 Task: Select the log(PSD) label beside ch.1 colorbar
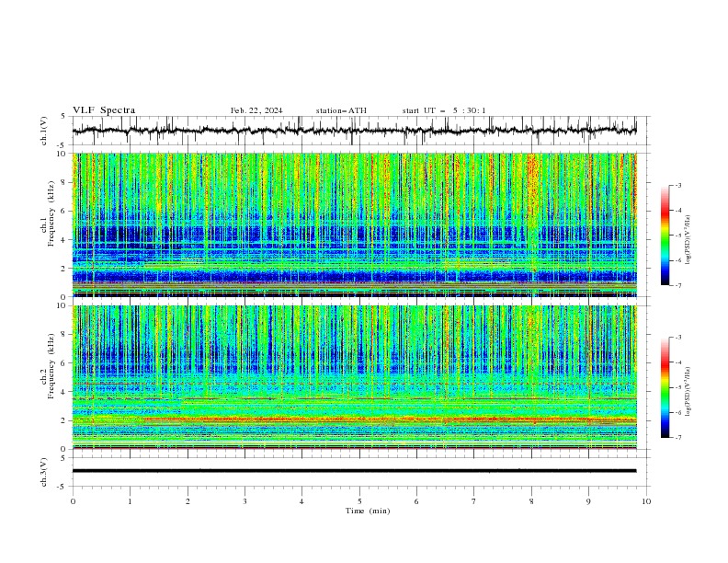coord(688,240)
